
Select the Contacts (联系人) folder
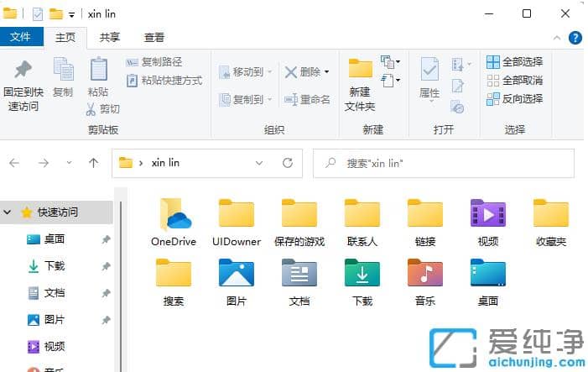[362, 223]
